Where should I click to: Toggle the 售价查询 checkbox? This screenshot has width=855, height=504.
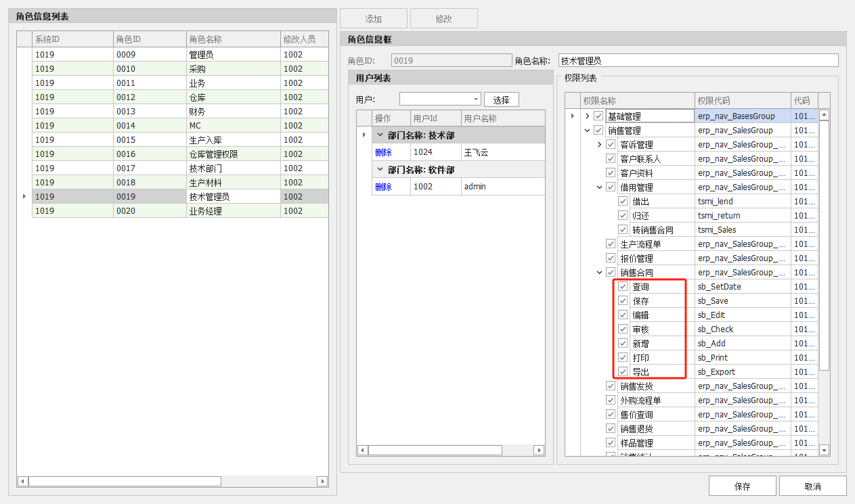611,415
